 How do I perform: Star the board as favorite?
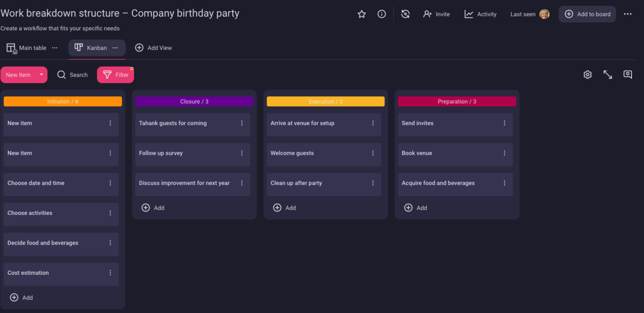click(362, 14)
